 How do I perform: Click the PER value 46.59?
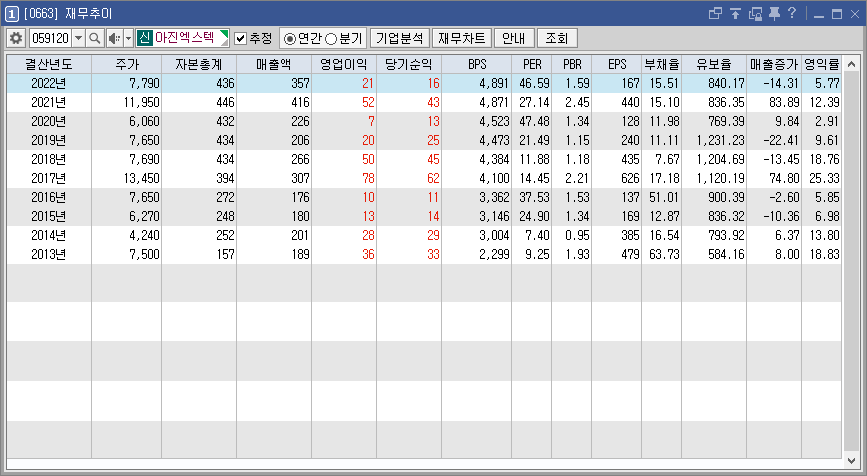[534, 83]
